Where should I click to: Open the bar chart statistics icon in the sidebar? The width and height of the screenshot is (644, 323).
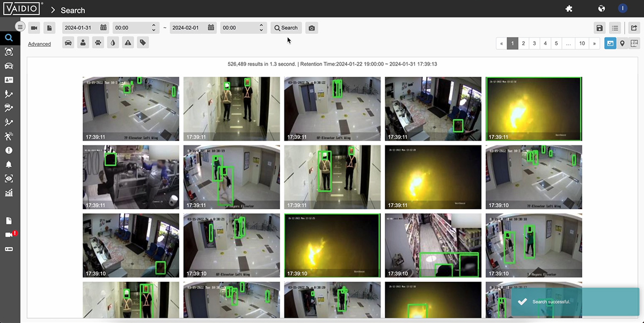[9, 193]
